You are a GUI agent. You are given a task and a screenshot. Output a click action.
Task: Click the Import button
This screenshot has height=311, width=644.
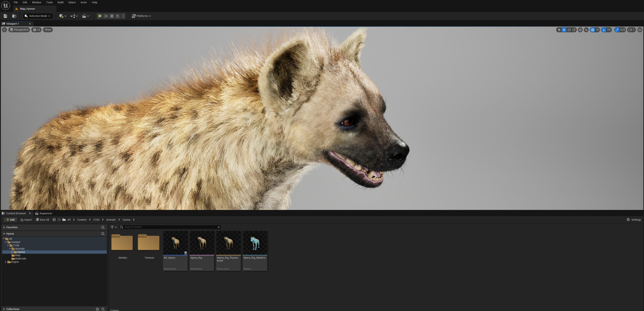26,220
